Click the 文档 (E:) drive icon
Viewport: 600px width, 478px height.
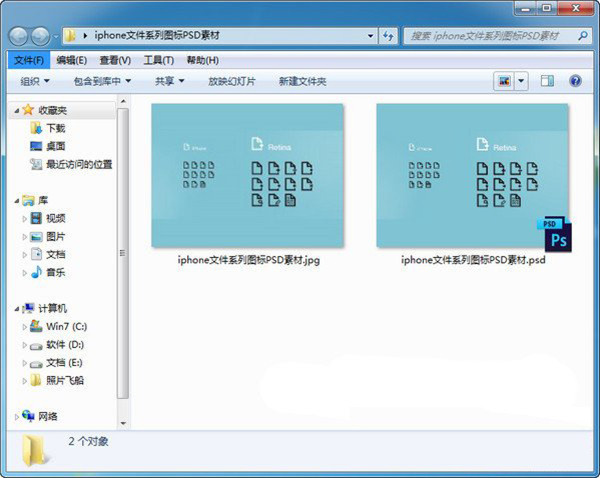click(36, 364)
